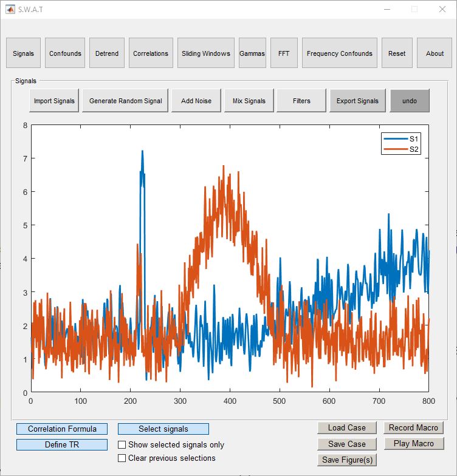Click Generate Random Signal

point(125,101)
